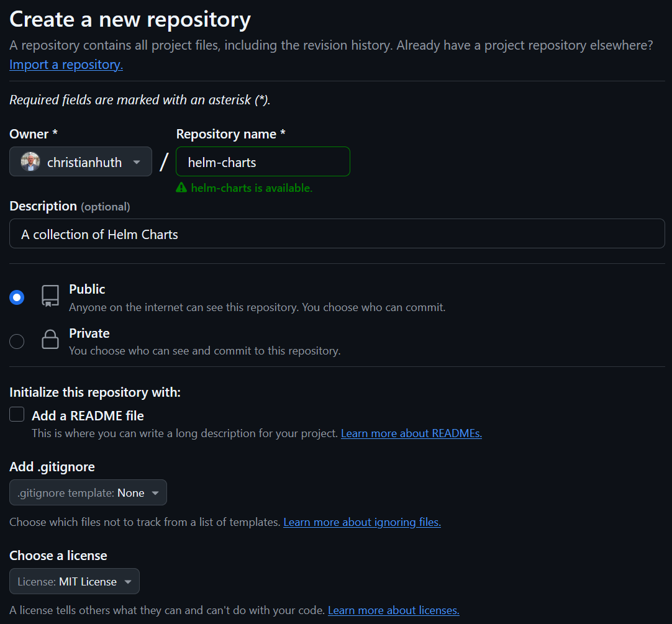Enable the Add a README file checkbox
672x624 pixels.
tap(16, 414)
